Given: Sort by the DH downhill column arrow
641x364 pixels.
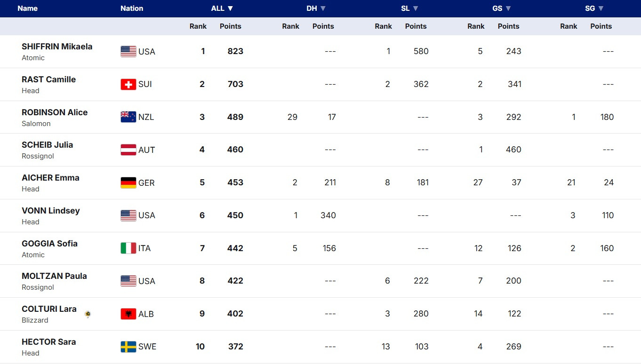Looking at the screenshot, I should point(323,8).
